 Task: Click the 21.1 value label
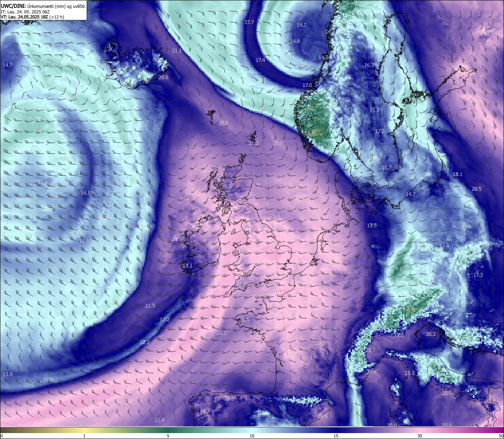(177, 51)
